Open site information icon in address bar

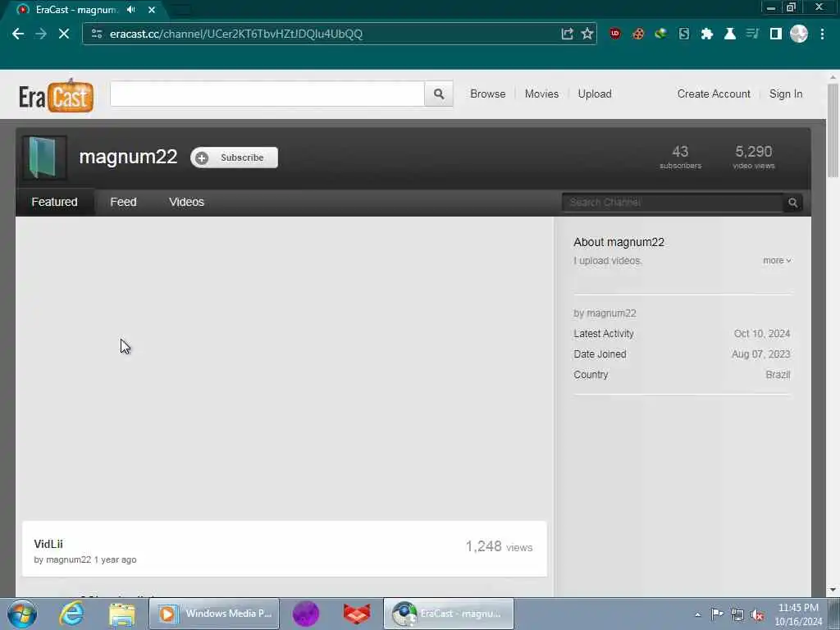point(97,34)
